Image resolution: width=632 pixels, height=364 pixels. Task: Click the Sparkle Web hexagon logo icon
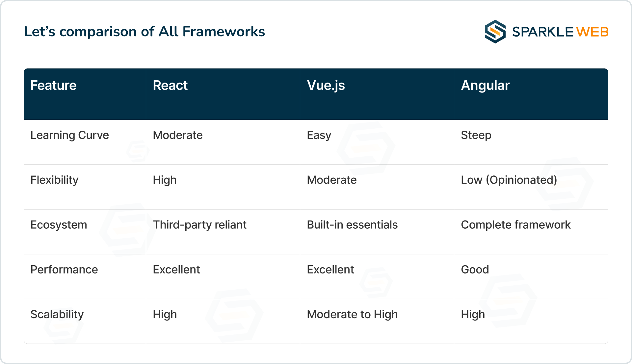coord(495,32)
